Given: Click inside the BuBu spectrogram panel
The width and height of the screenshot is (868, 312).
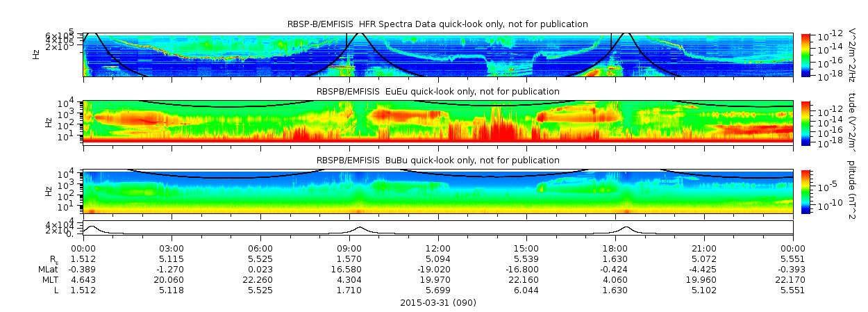Looking at the screenshot, I should (x=438, y=191).
